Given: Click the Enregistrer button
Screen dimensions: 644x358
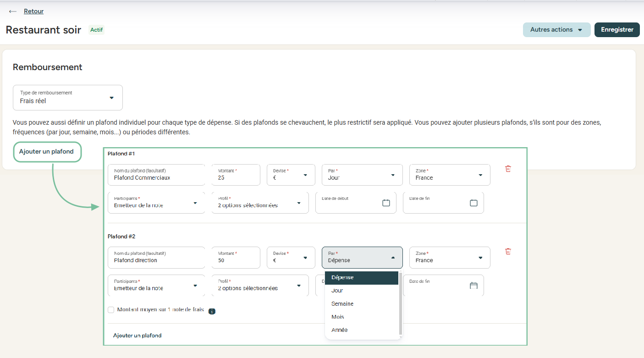Looking at the screenshot, I should [617, 30].
